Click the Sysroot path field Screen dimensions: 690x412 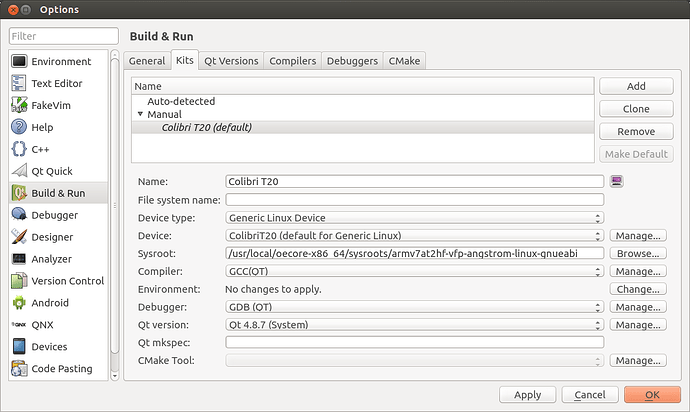415,254
